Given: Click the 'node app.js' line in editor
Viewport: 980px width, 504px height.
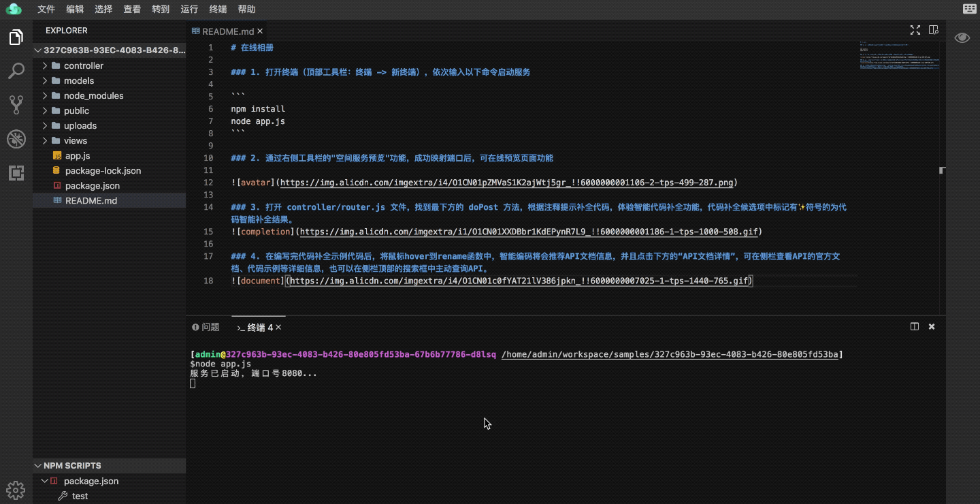Looking at the screenshot, I should (258, 121).
